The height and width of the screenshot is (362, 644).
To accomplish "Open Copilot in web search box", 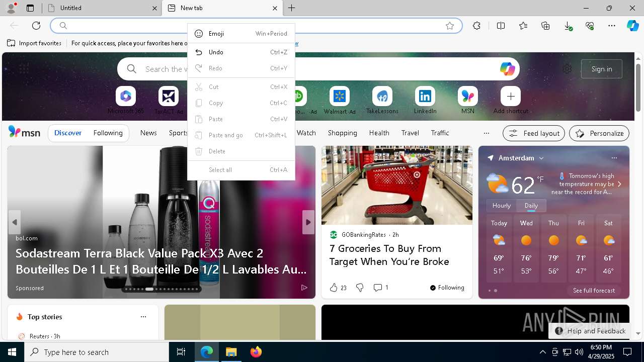I will [507, 69].
